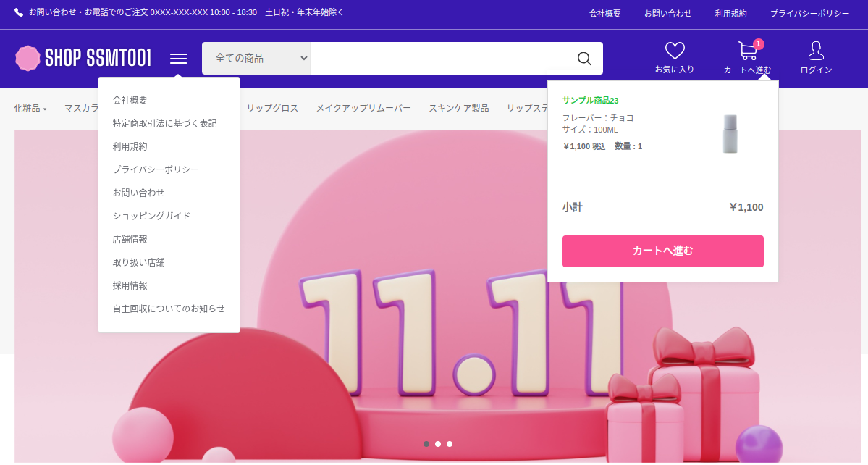Image resolution: width=868 pixels, height=465 pixels.
Task: Click the login person icon
Action: (x=816, y=51)
